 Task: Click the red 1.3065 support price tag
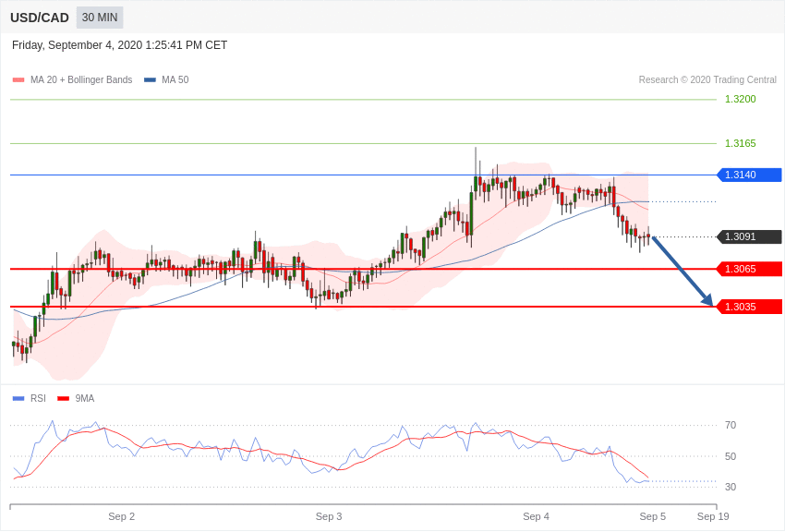[750, 270]
